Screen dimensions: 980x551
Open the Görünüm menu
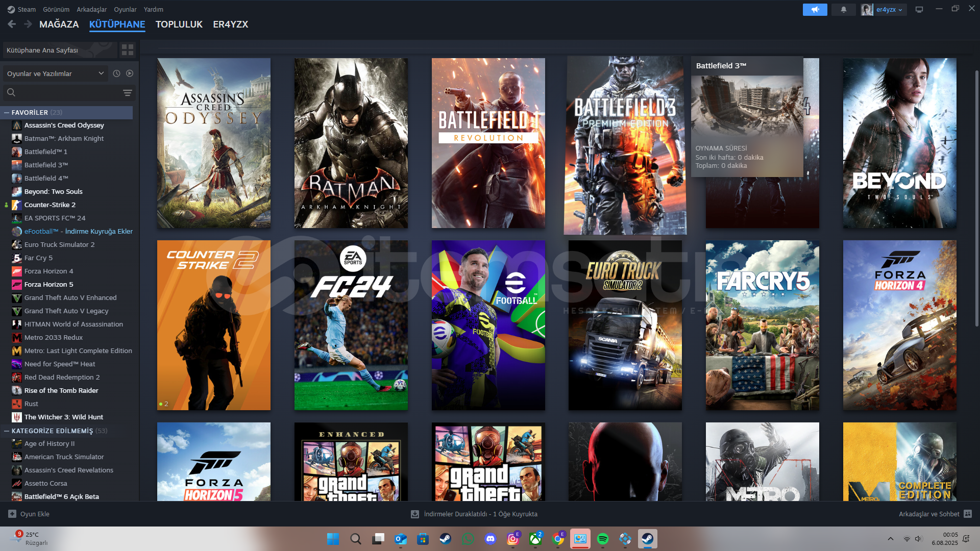(x=56, y=9)
